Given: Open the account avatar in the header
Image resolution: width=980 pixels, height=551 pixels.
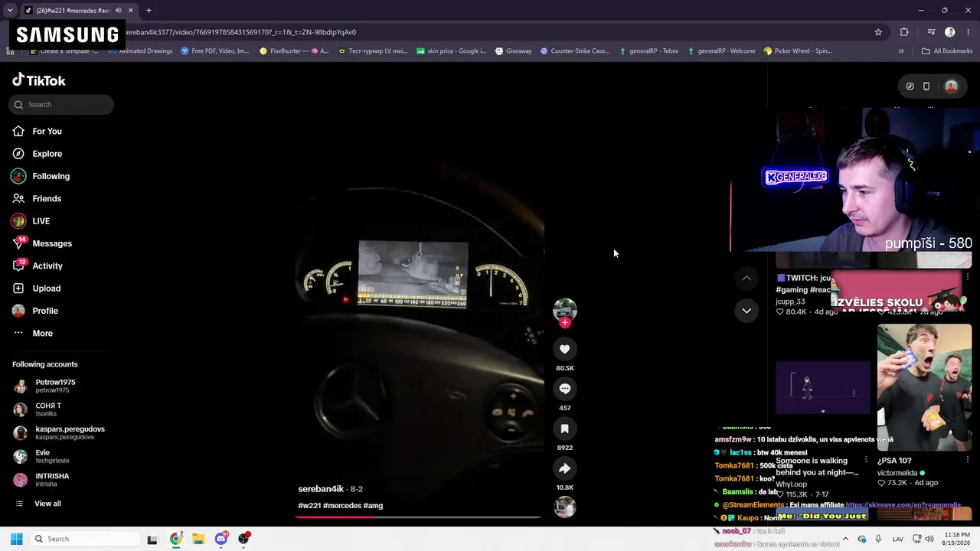Looking at the screenshot, I should pyautogui.click(x=952, y=86).
